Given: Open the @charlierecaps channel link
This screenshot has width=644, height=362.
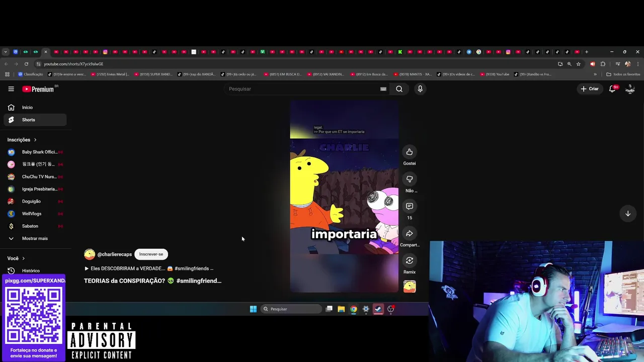Looking at the screenshot, I should pyautogui.click(x=115, y=254).
